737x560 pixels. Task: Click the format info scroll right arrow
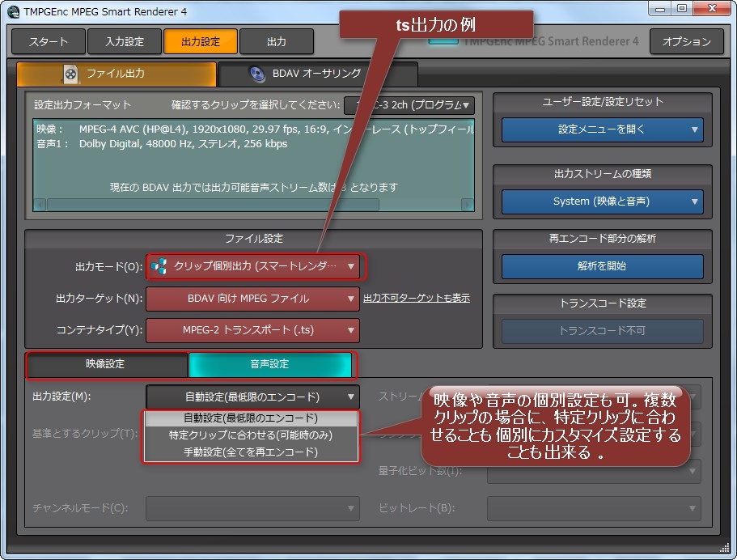468,205
